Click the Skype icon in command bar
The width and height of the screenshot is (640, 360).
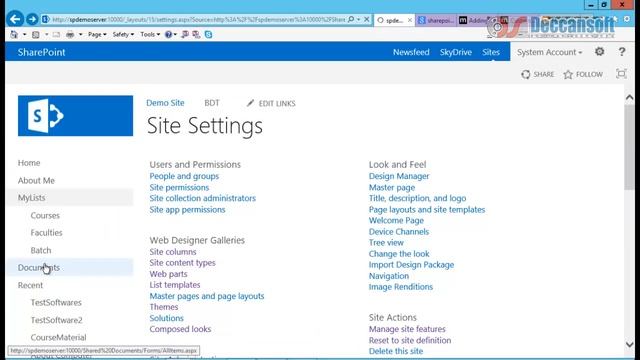tap(208, 35)
